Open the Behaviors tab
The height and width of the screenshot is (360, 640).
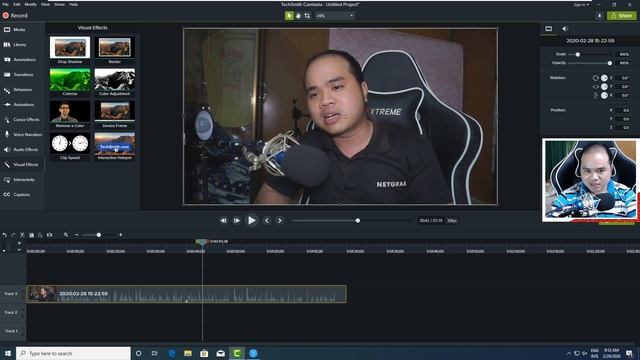click(x=22, y=90)
